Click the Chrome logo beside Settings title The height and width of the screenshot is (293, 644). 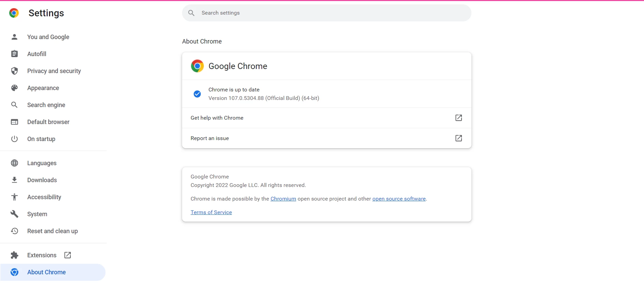14,13
